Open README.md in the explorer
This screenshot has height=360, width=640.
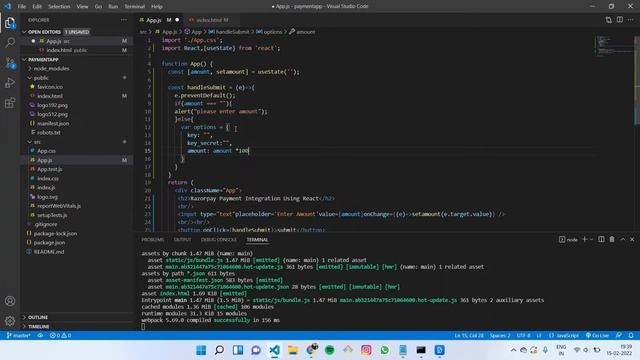(x=49, y=252)
